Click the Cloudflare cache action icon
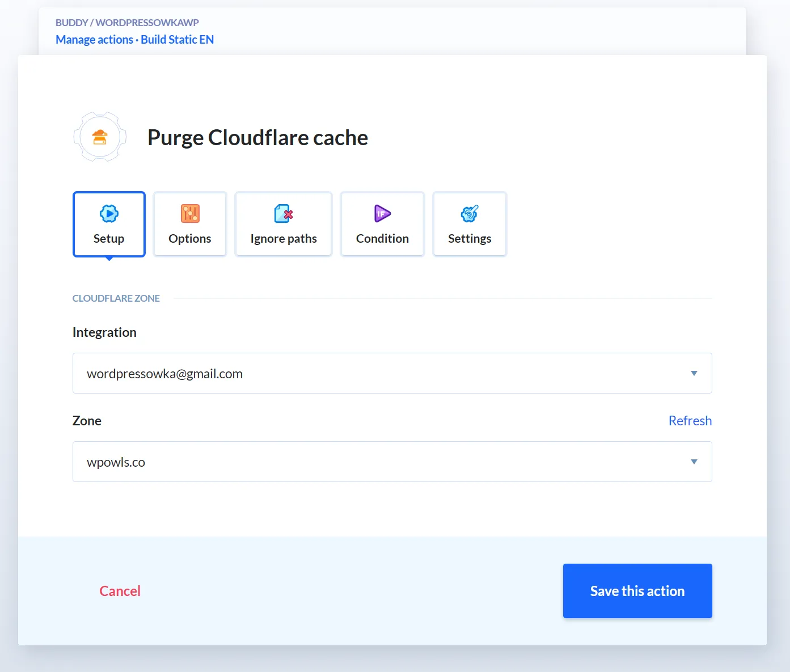The image size is (790, 672). pyautogui.click(x=100, y=137)
